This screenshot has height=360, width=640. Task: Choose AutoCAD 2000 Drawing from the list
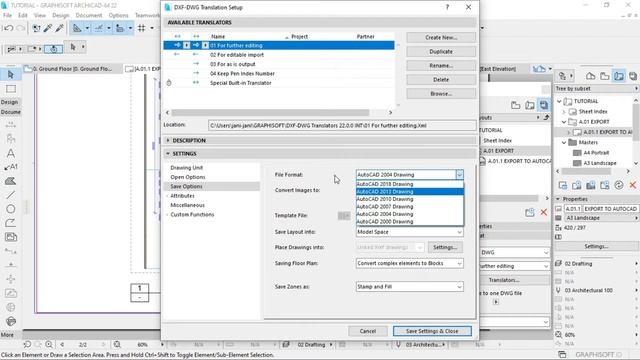pos(410,222)
